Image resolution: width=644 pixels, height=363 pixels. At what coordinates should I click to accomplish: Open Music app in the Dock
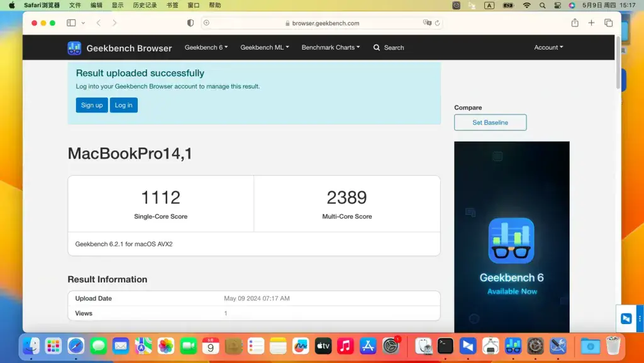pos(345,346)
